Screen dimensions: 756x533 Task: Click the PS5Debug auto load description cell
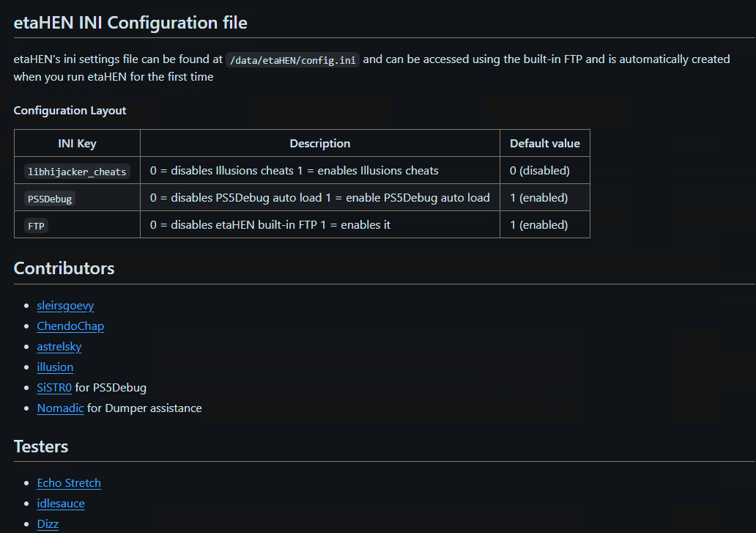click(320, 197)
